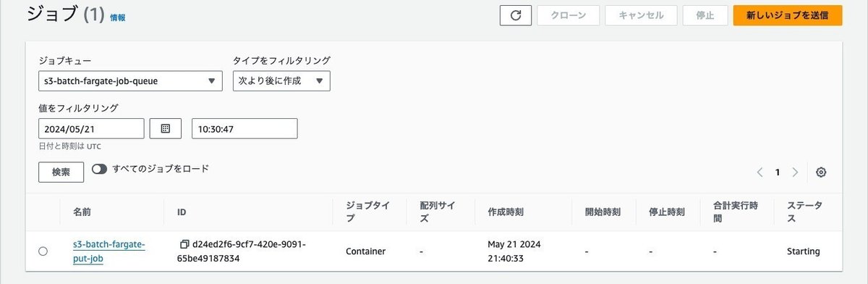Viewport: 868px width, 284px height.
Task: Open the calendar date picker
Action: coord(166,128)
